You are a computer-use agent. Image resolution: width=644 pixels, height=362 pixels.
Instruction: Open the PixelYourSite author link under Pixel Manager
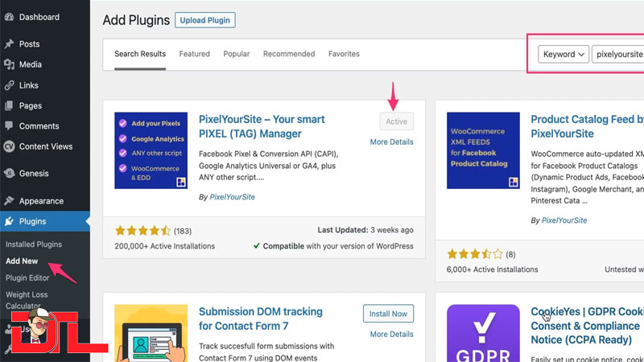(232, 197)
